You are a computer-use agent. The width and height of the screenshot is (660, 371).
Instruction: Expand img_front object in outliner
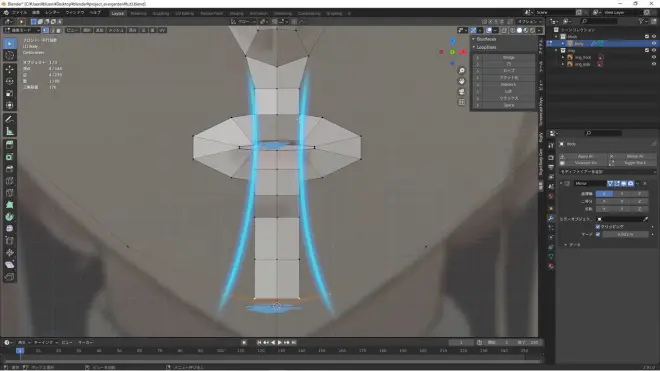563,57
